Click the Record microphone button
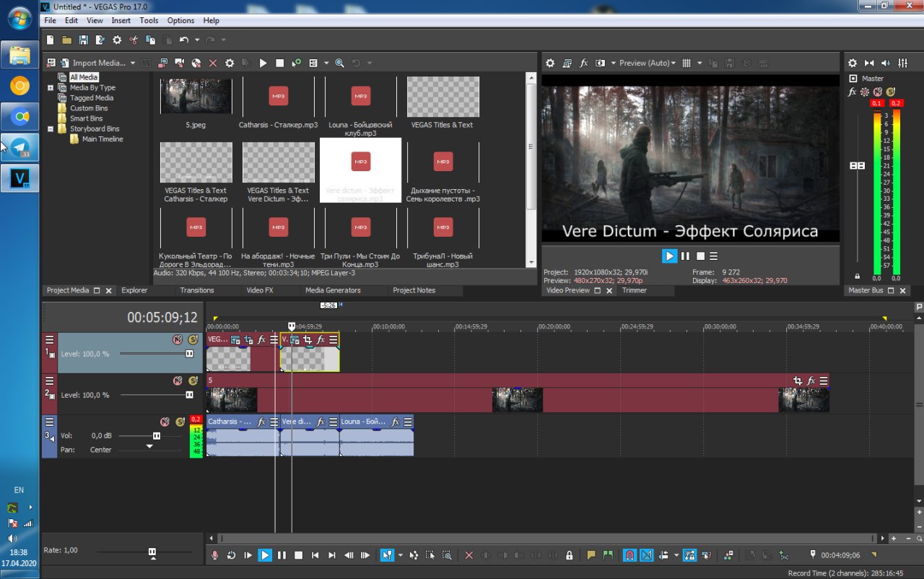The width and height of the screenshot is (924, 579). click(214, 555)
